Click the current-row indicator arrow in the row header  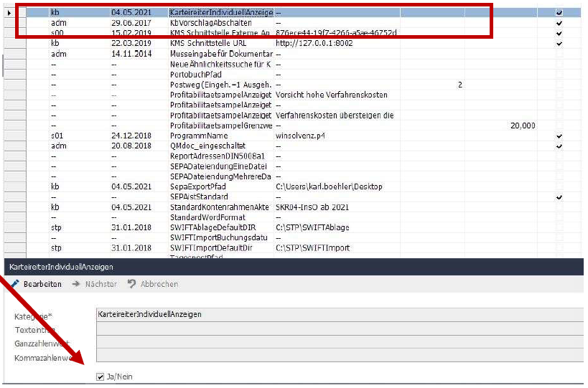pos(9,13)
